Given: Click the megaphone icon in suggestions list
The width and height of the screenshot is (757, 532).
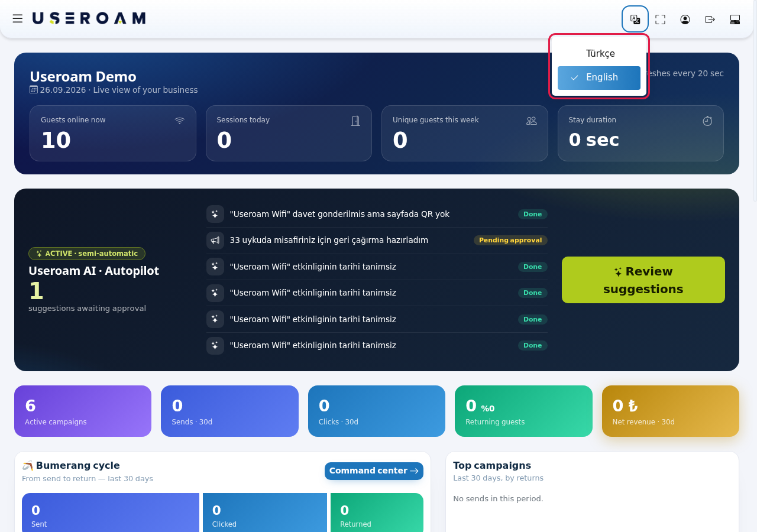Looking at the screenshot, I should (215, 240).
